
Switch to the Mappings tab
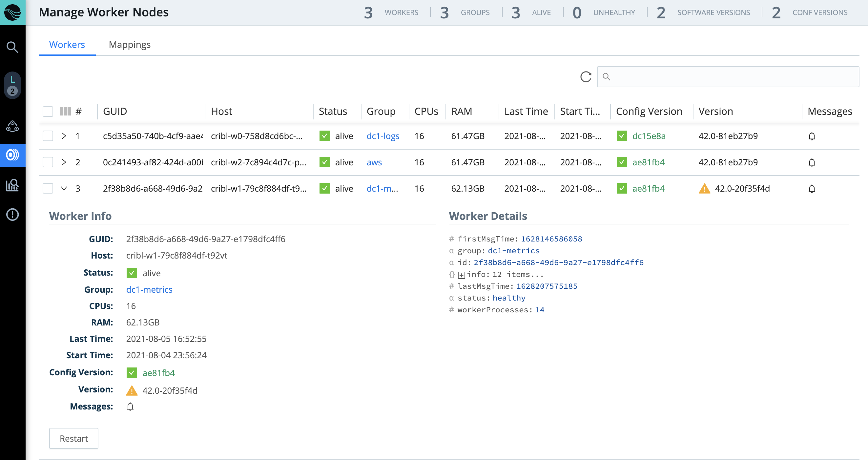tap(130, 45)
